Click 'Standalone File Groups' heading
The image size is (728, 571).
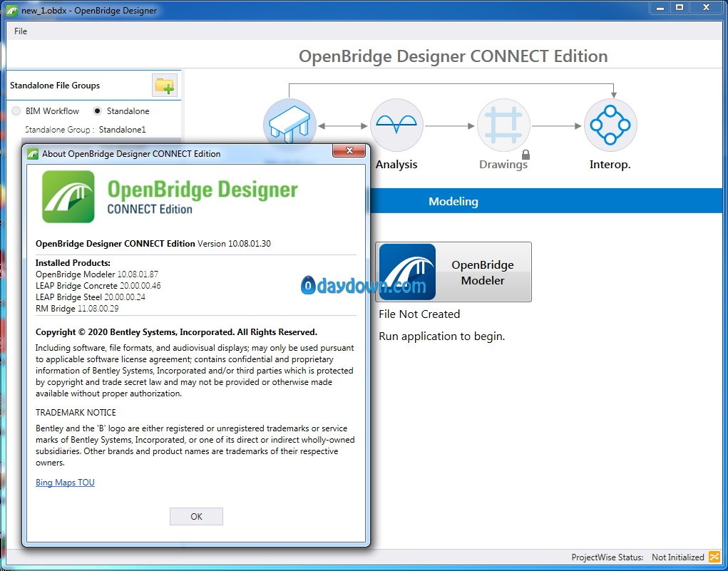55,86
